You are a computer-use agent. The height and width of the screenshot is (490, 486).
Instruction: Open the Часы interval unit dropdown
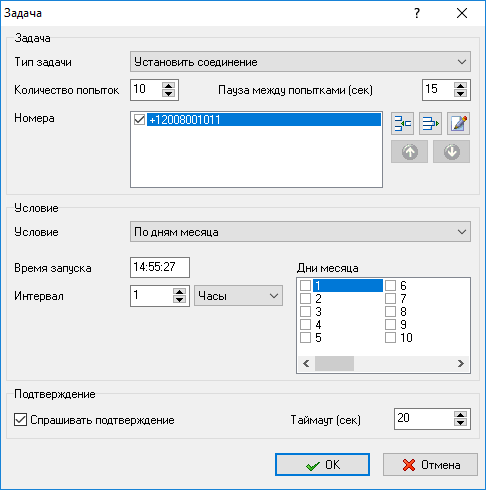[238, 296]
